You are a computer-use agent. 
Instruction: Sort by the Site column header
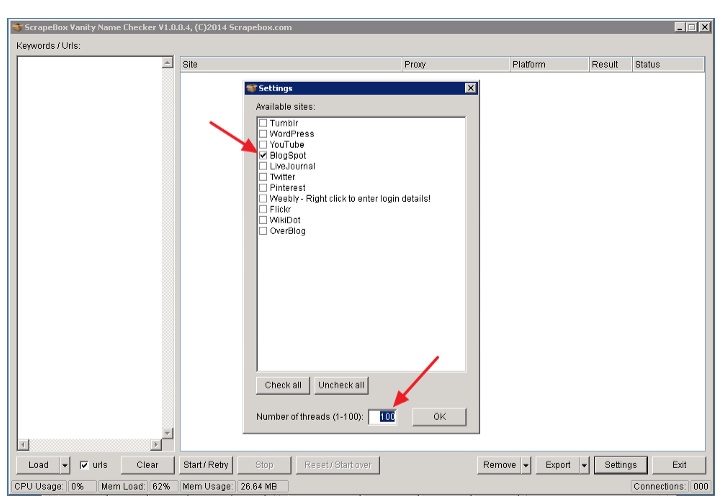(291, 64)
